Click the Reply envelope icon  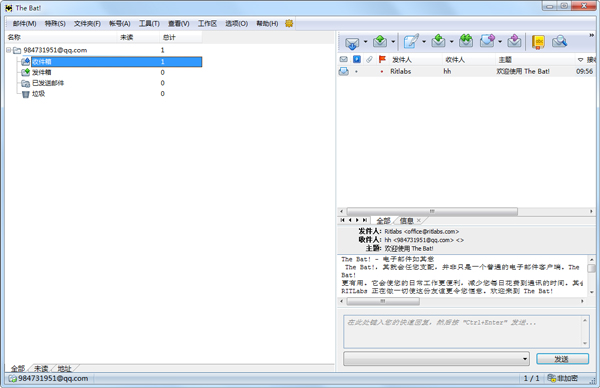tap(438, 41)
